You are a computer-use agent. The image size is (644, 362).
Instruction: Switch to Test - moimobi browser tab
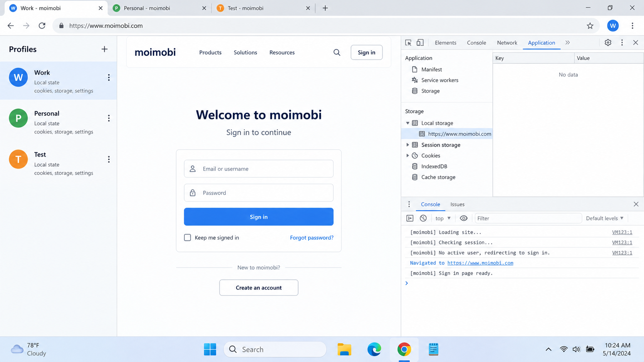click(x=264, y=8)
